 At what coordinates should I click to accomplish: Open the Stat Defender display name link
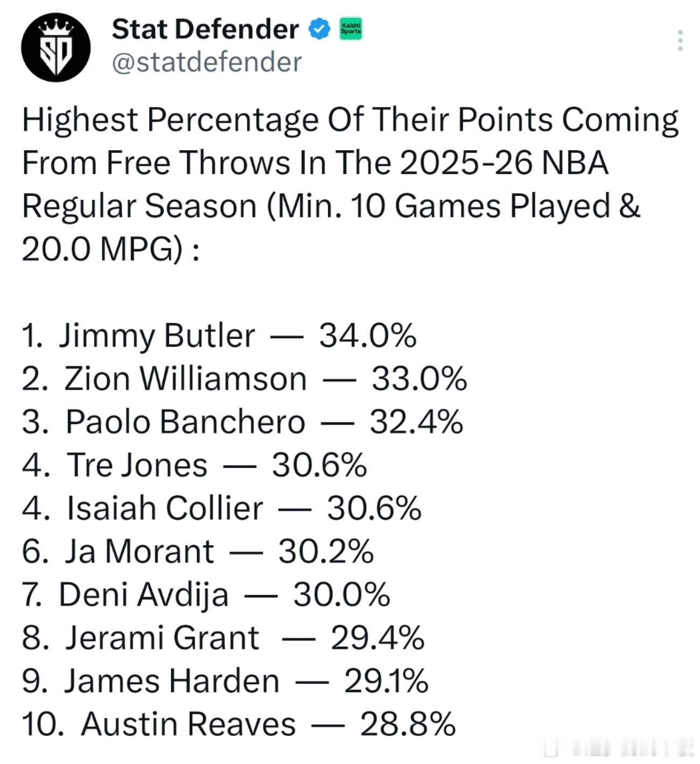pos(205,29)
